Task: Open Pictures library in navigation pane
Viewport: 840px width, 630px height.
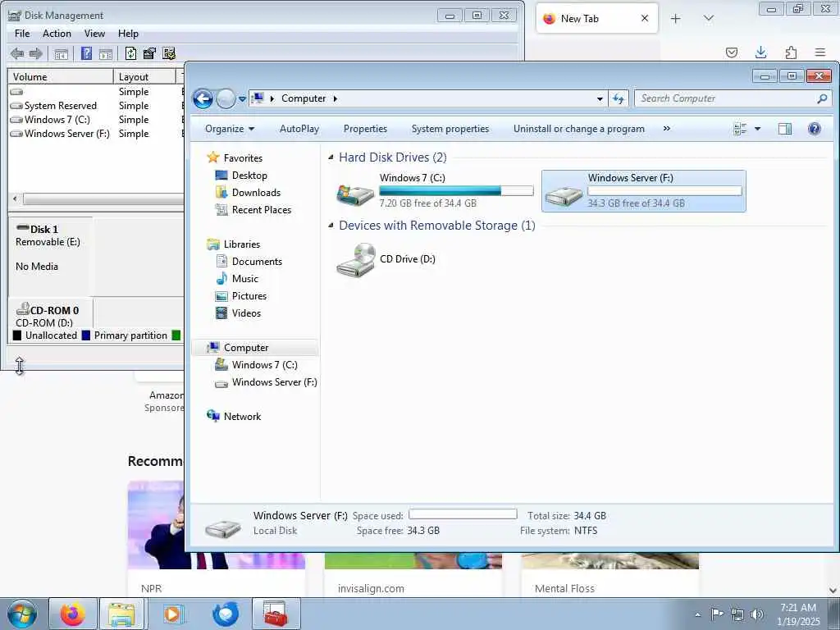Action: coord(249,295)
